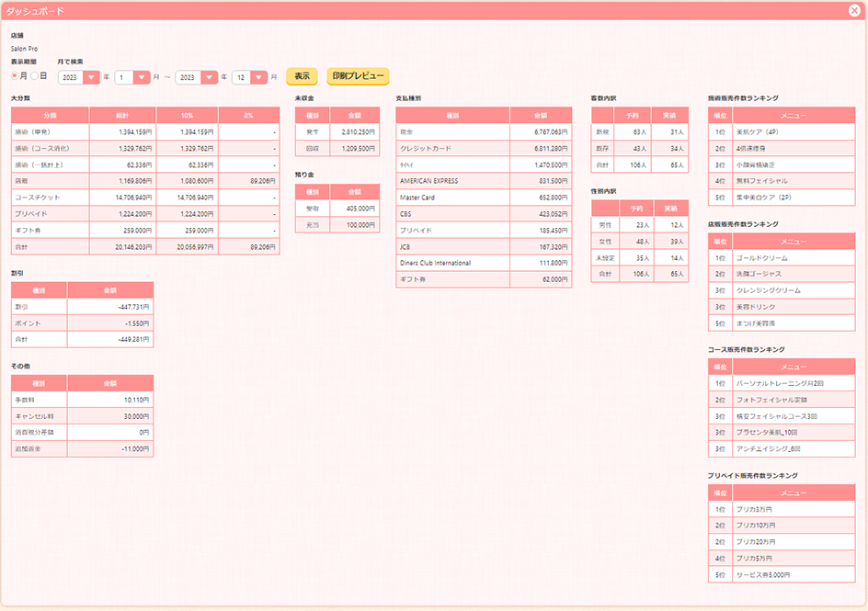This screenshot has height=611, width=868.
Task: Click the 美肌ケア（4P） ranking entry
Action: pos(758,132)
